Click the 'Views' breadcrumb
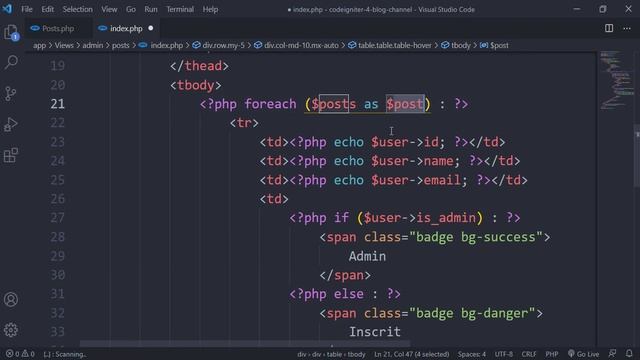The image size is (640, 360). pos(64,45)
